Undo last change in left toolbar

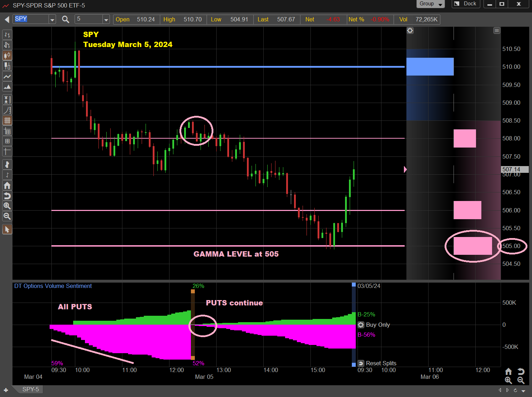click(7, 196)
